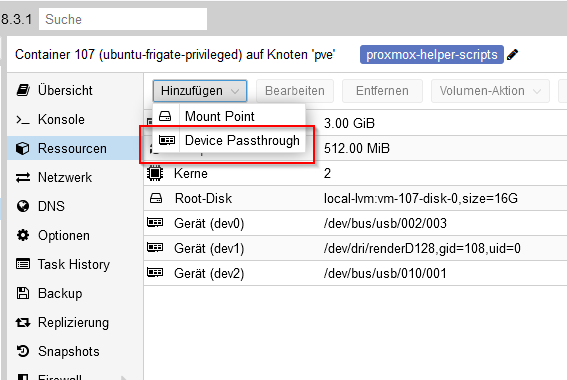This screenshot has width=567, height=380.
Task: Click the Replizierung retweet icon
Action: [23, 322]
